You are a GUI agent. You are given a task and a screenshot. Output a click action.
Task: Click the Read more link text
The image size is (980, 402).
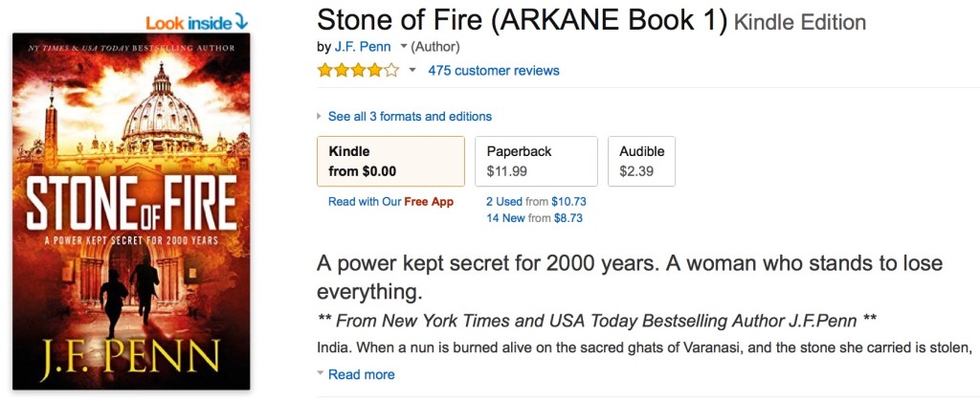coord(361,374)
